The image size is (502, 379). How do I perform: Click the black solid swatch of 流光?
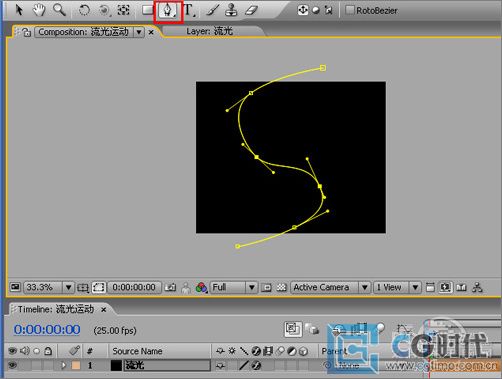click(116, 365)
